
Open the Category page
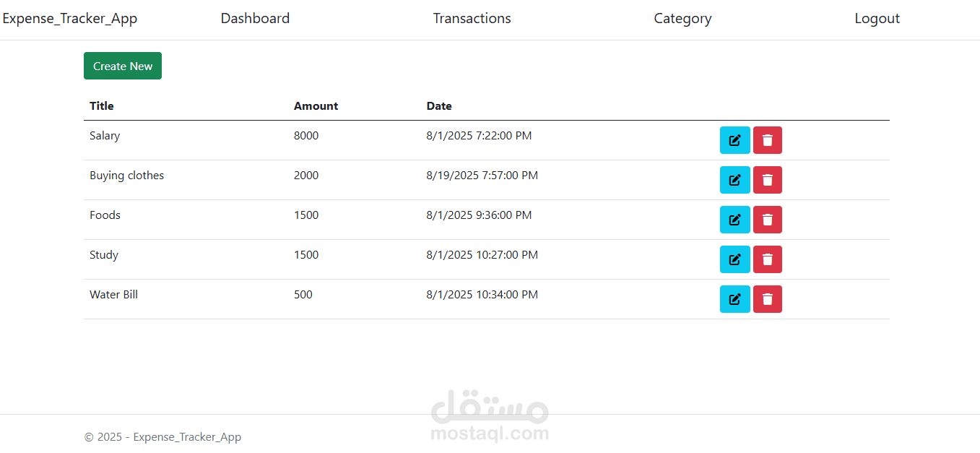coord(682,19)
